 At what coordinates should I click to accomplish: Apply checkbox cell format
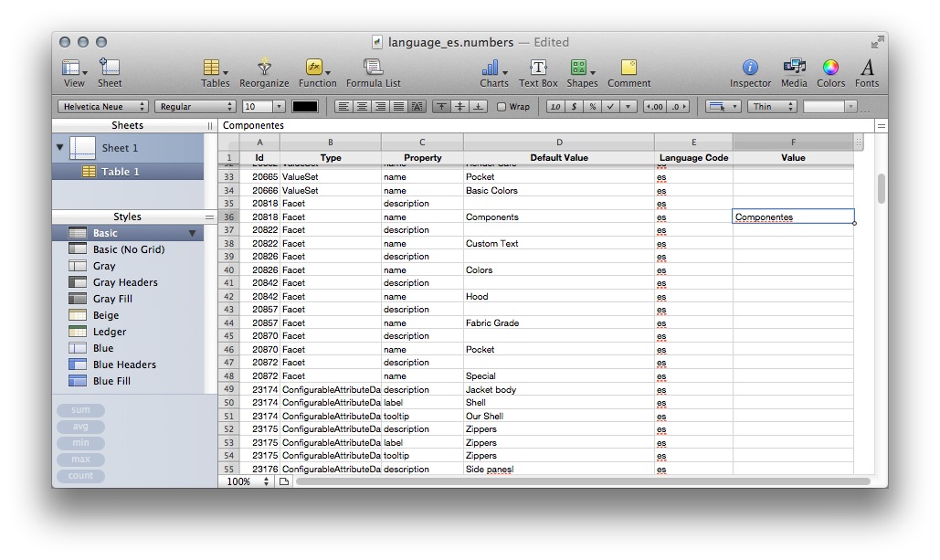point(611,106)
